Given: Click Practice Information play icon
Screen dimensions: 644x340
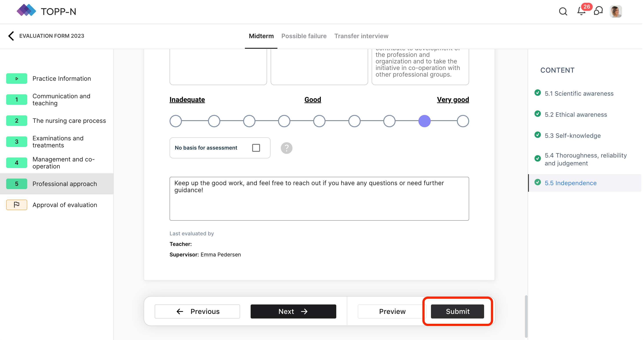Looking at the screenshot, I should (x=16, y=79).
